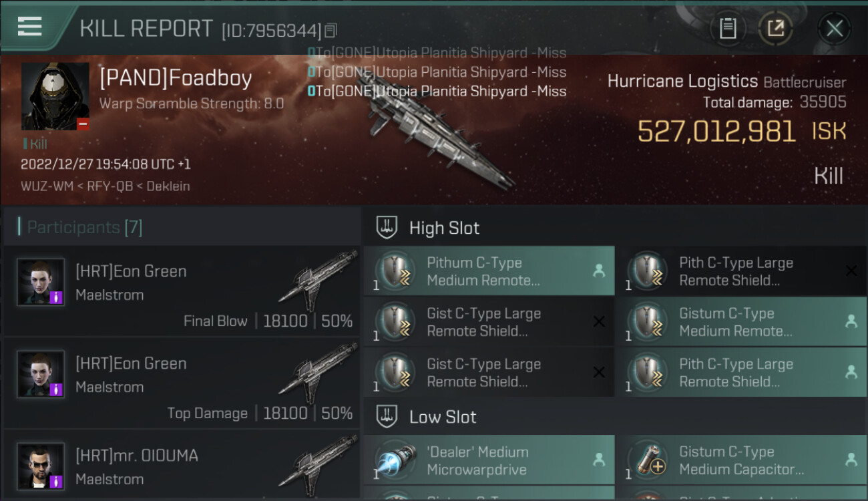Open the hamburger menu icon

(30, 26)
